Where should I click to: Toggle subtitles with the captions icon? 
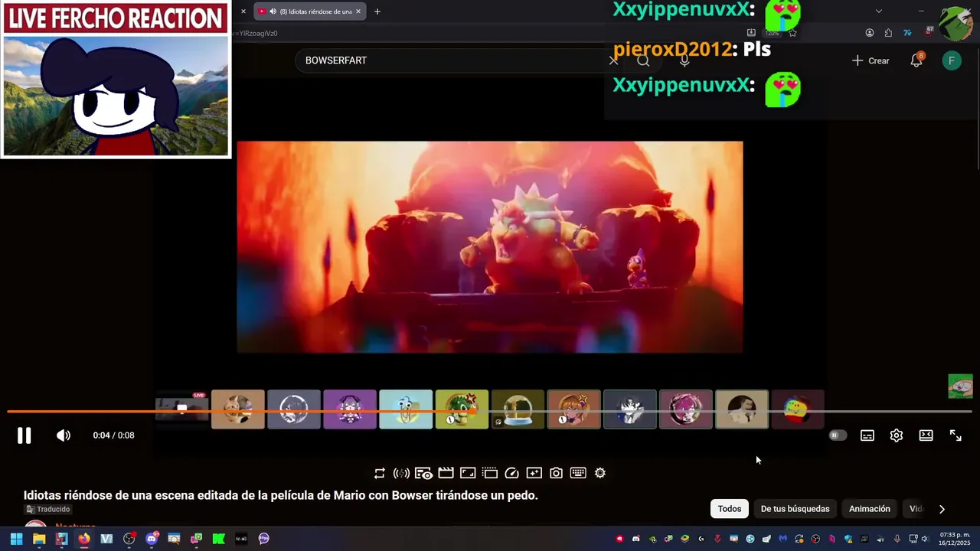[x=867, y=435]
